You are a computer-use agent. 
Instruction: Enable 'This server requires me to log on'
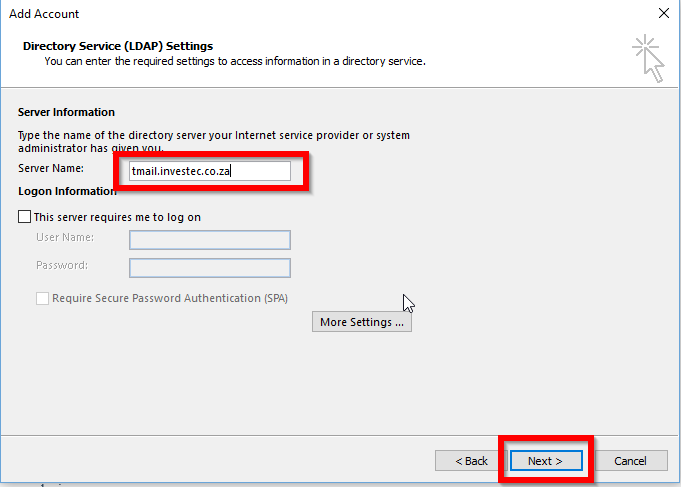pos(25,217)
